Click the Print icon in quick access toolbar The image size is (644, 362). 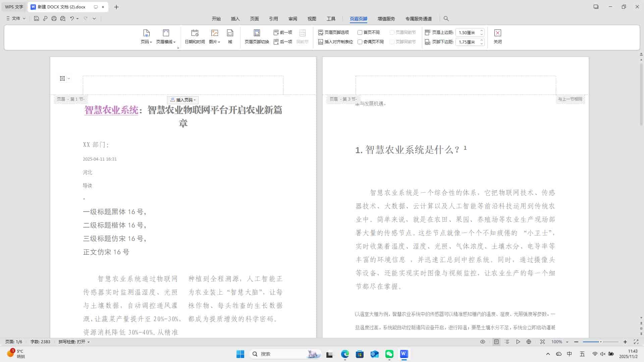pyautogui.click(x=54, y=18)
